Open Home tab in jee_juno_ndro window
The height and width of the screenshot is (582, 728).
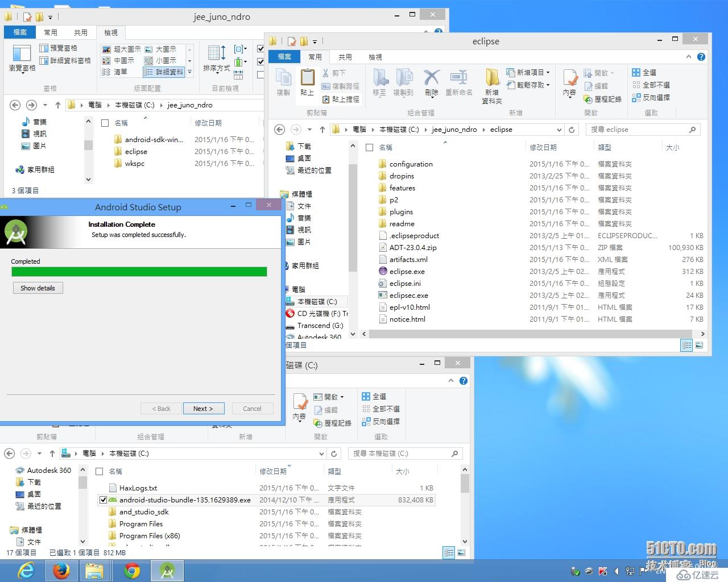click(51, 32)
